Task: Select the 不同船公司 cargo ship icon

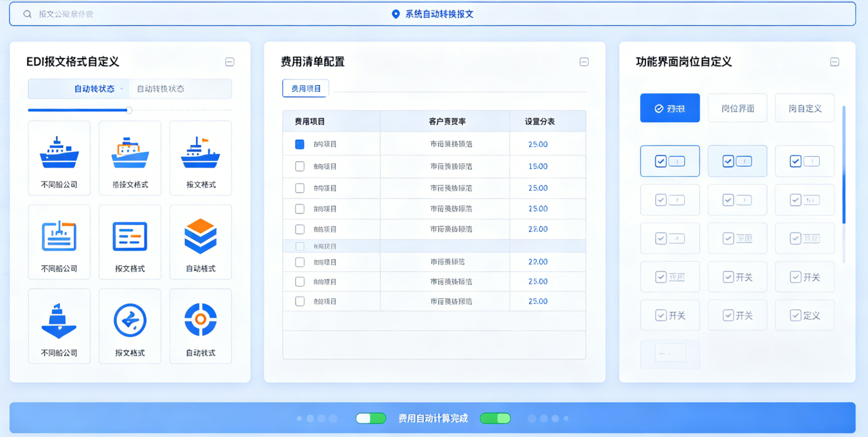Action: pyautogui.click(x=59, y=158)
